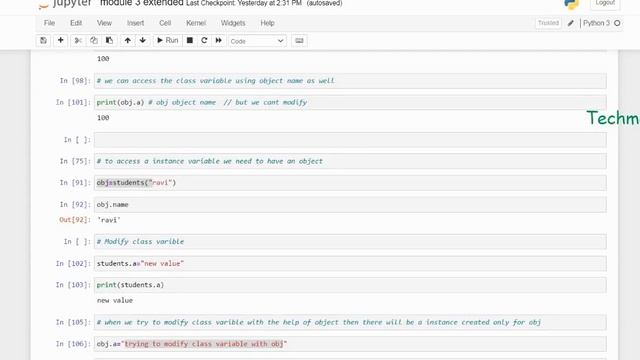640x360 pixels.
Task: Click the In [106] prompt label
Action: pos(73,344)
